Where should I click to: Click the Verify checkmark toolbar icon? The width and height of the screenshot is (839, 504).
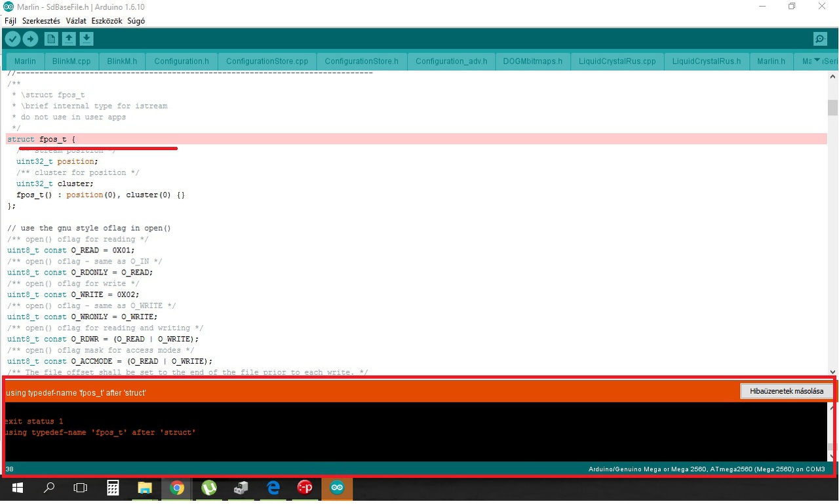click(x=12, y=39)
